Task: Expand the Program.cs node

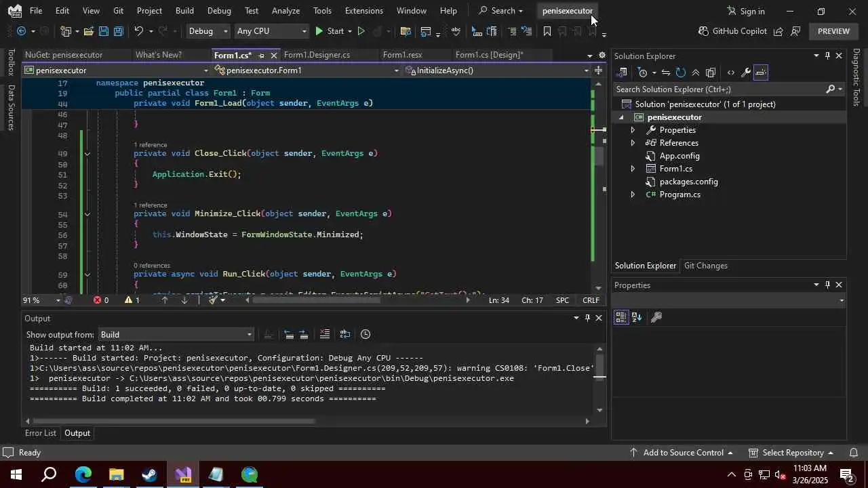Action: point(633,195)
